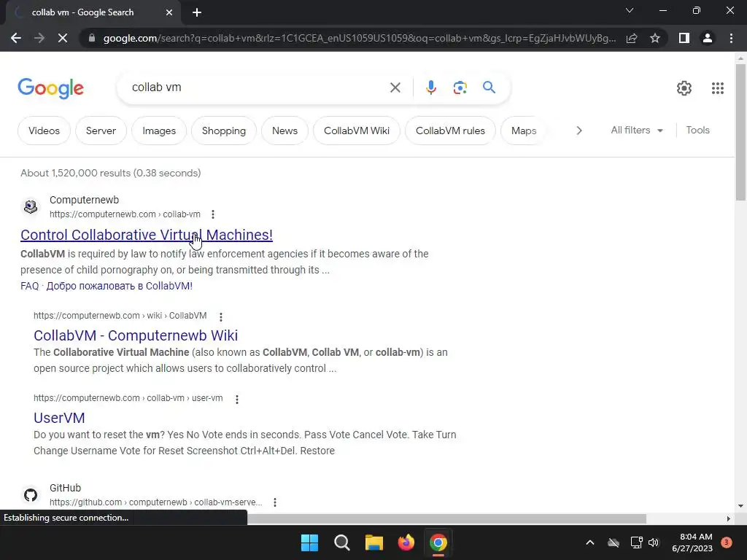Stop loading the page
747x560 pixels.
[x=63, y=38]
